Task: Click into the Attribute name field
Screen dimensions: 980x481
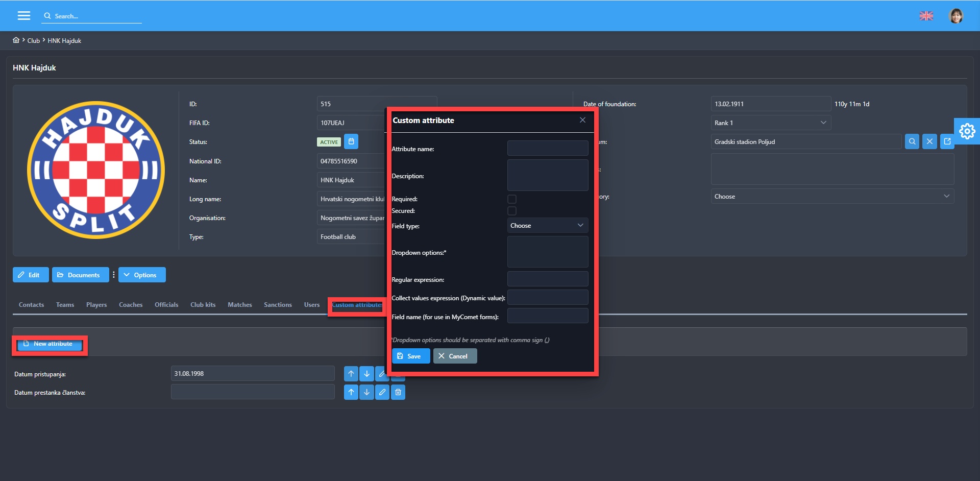Action: click(x=547, y=149)
